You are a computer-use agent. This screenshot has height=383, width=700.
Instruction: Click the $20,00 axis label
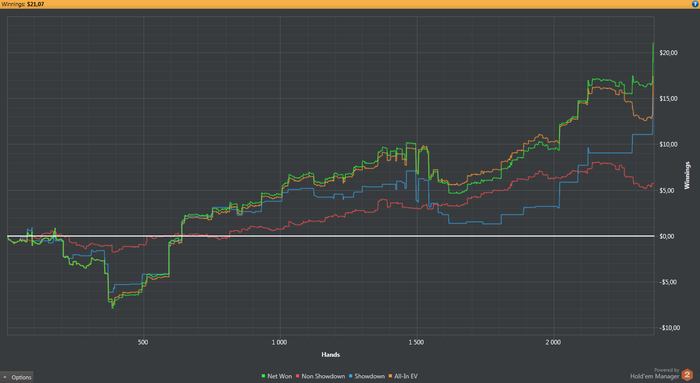pos(668,53)
